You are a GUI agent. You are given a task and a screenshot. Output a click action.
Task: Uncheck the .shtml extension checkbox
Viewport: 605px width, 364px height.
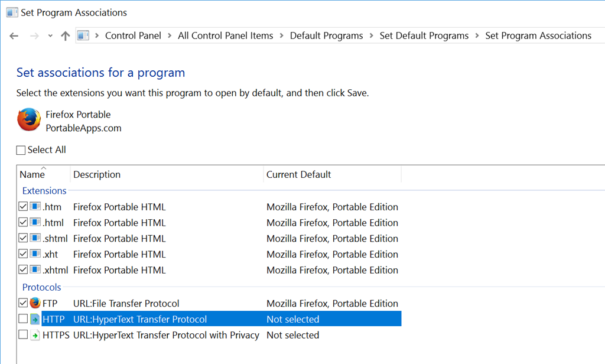click(x=23, y=238)
